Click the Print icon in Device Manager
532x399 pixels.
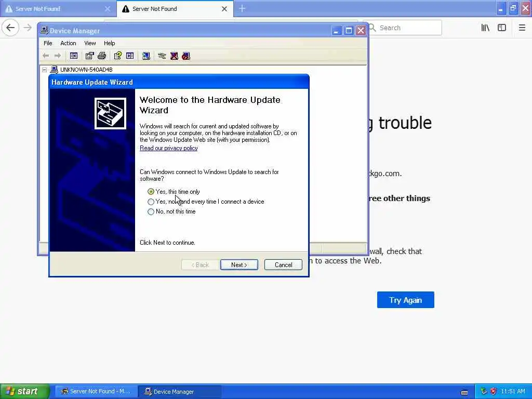(x=102, y=56)
